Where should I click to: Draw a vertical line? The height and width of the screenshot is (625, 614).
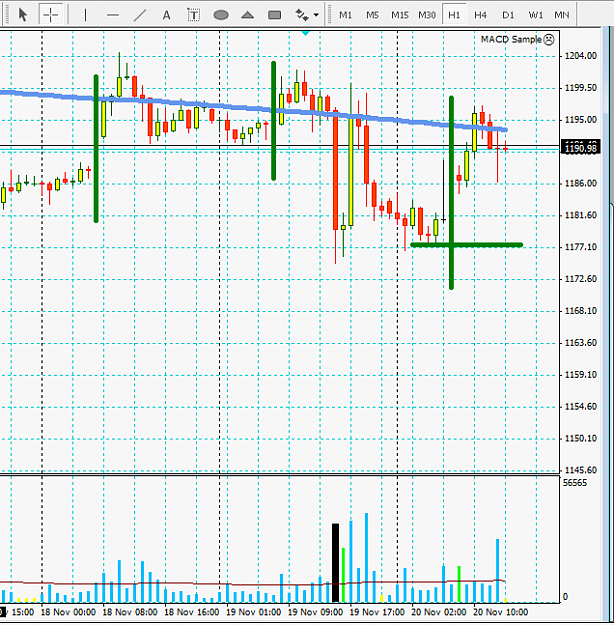point(85,15)
